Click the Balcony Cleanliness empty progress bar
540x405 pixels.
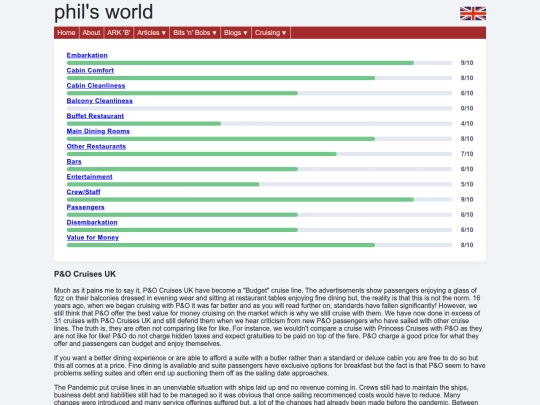(259, 108)
